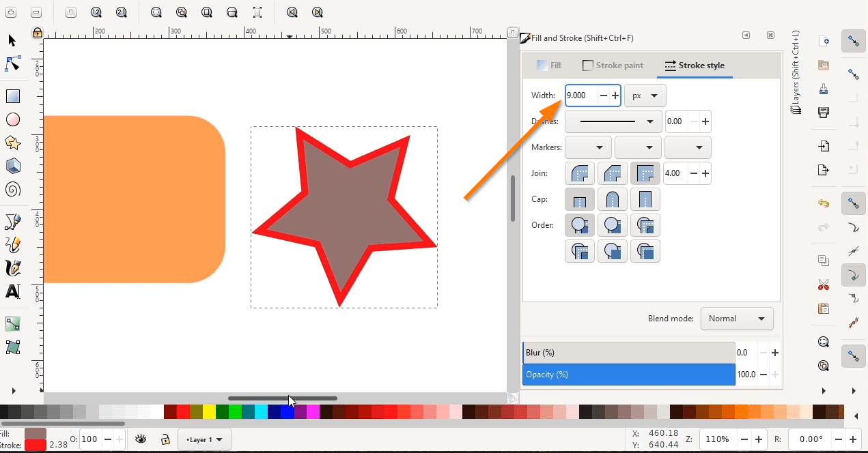Screen dimensions: 868x453
Task: Toggle layer lock in status bar
Action: tap(166, 439)
